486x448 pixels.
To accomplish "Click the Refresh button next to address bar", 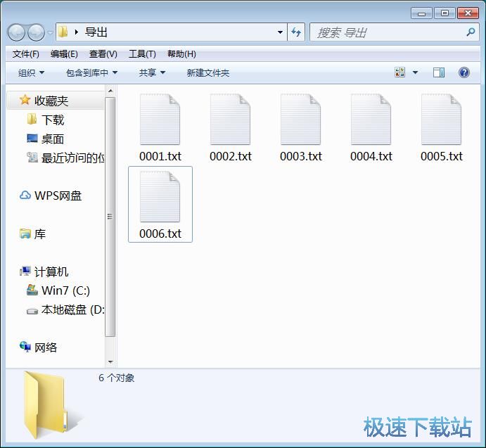I will coord(296,32).
